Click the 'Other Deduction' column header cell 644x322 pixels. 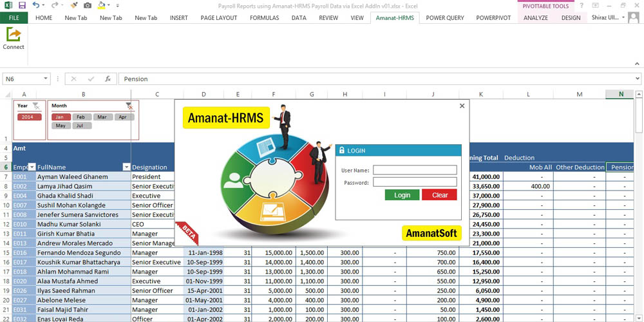tap(580, 167)
